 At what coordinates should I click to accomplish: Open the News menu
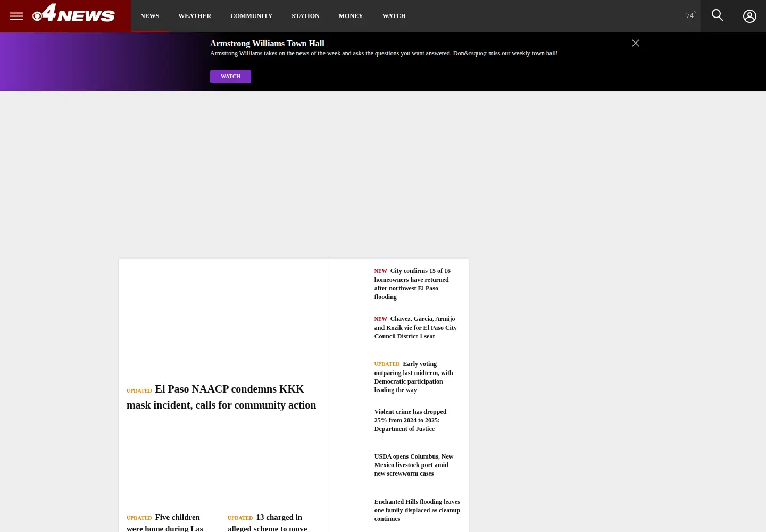pos(150,16)
